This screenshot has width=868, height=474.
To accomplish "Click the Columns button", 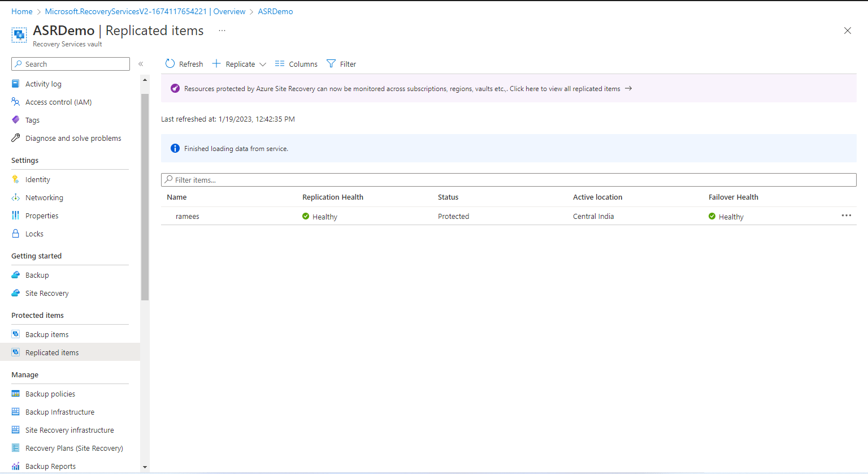I will tap(297, 64).
